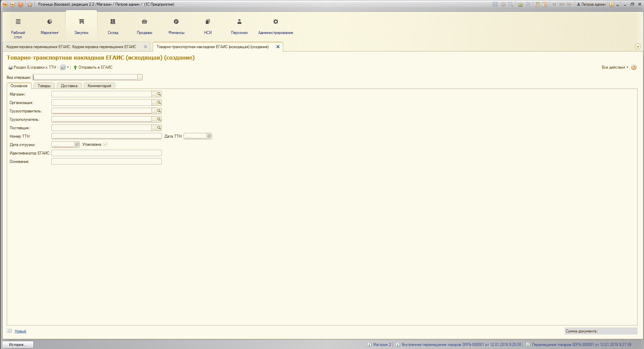Open selection list for Организация field

[x=154, y=102]
